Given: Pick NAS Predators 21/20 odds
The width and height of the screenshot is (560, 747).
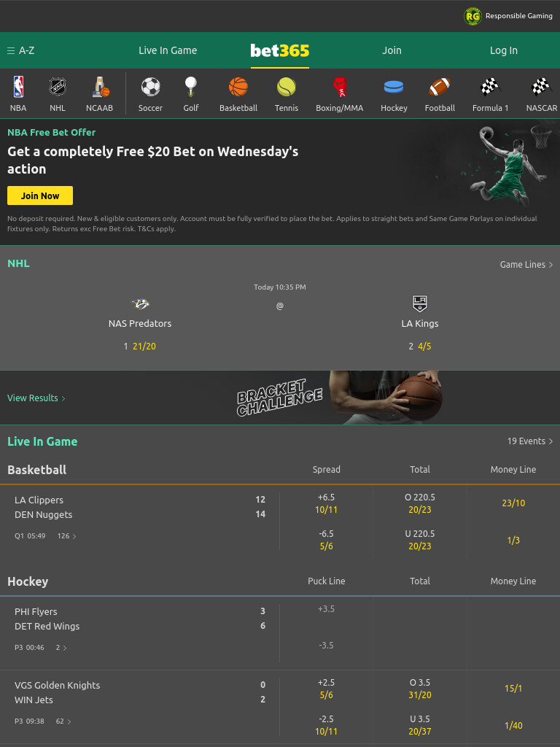Looking at the screenshot, I should click(144, 347).
